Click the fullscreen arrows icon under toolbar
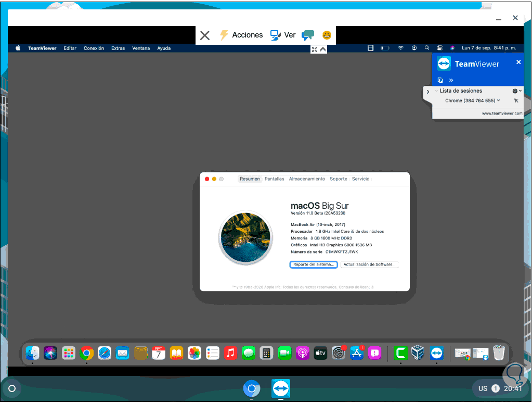 click(315, 49)
